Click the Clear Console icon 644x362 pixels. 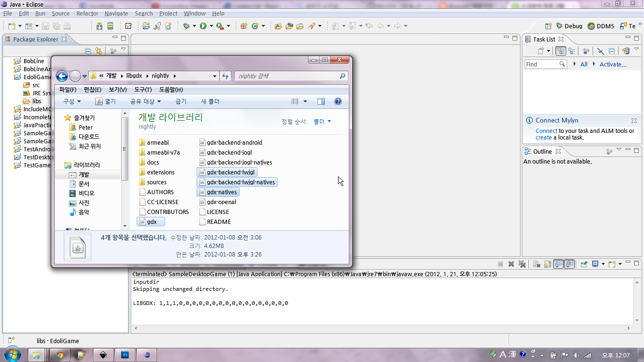pos(537,264)
